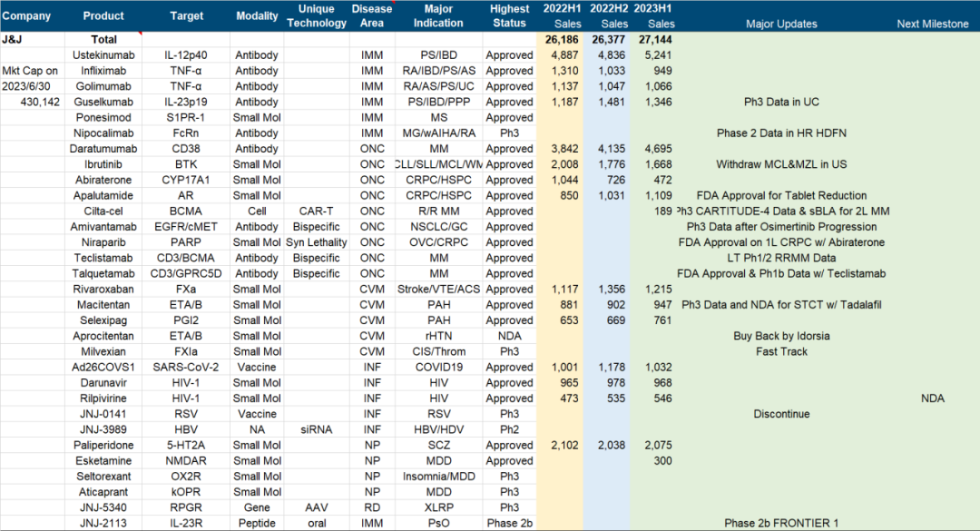This screenshot has width=980, height=531.
Task: Click the Ustekinumab product cell
Action: [x=103, y=55]
